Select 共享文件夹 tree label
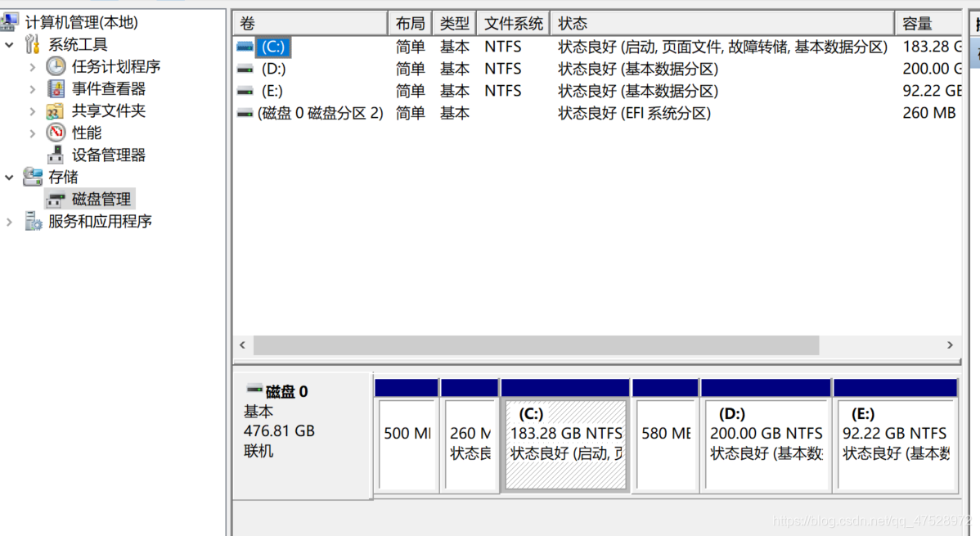Screen dimensions: 980x536 tap(109, 110)
